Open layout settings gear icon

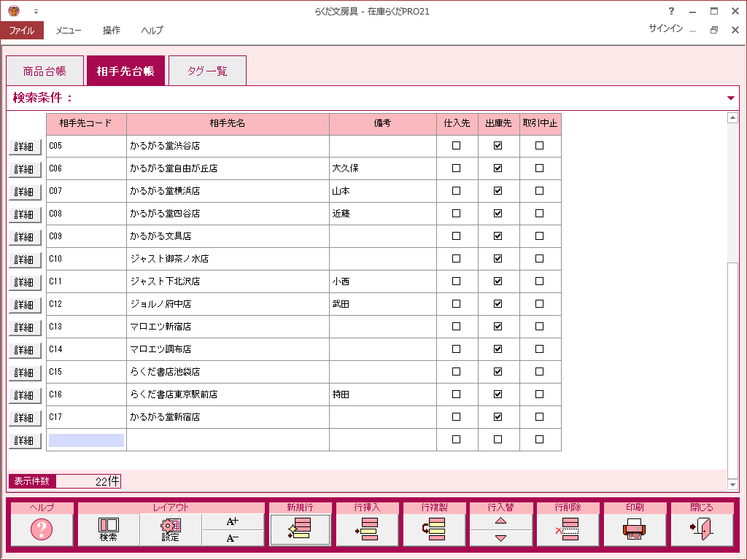coord(171,529)
